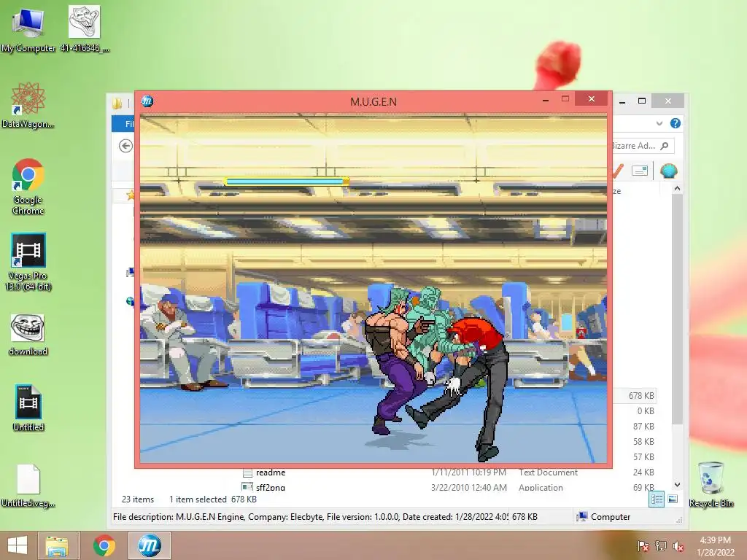
Task: Select the Untitled video file on the desktop
Action: click(28, 408)
